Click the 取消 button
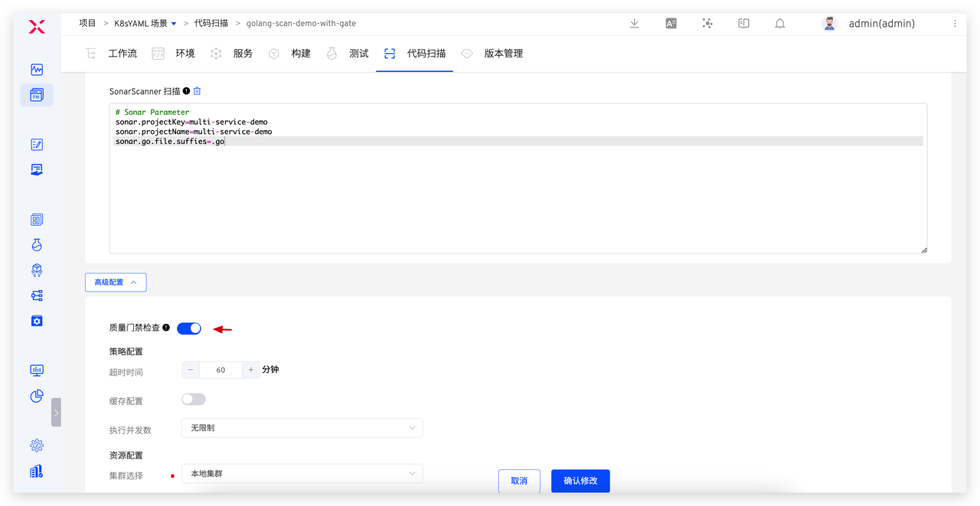Image resolution: width=980 pixels, height=506 pixels. click(518, 481)
